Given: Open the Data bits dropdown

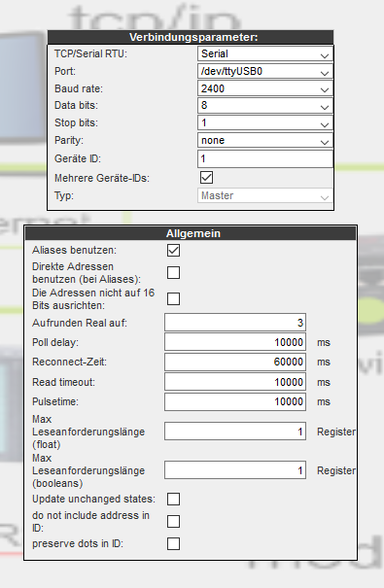Looking at the screenshot, I should click(x=265, y=105).
